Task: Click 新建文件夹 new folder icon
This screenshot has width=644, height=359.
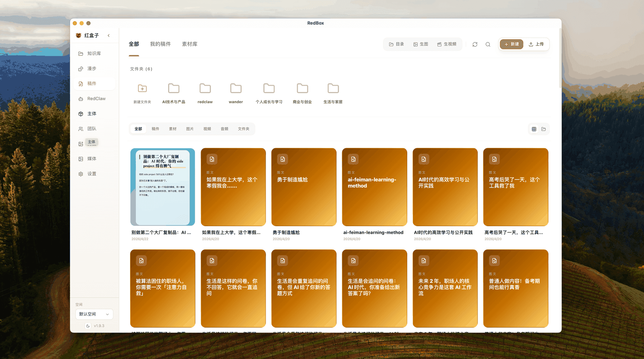Action: coord(142,89)
